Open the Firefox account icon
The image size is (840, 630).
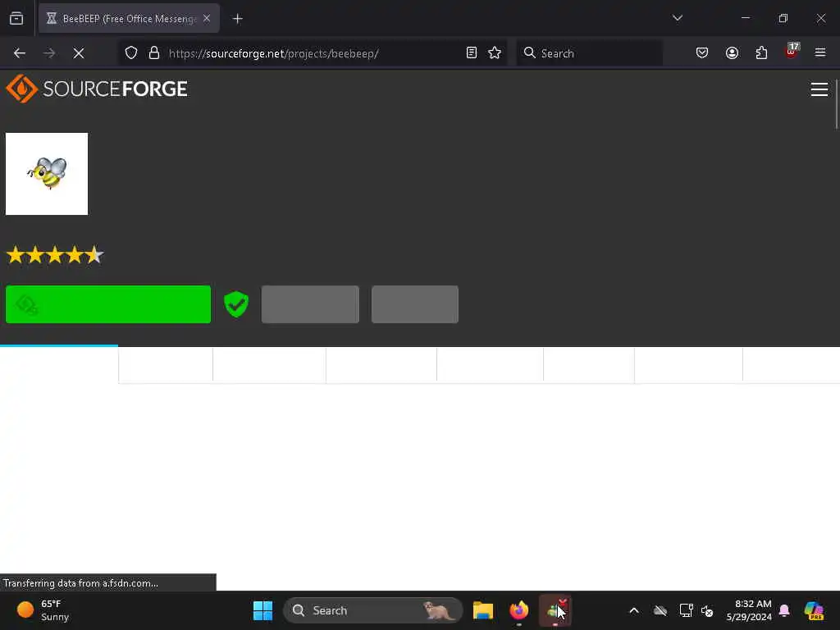tap(732, 53)
